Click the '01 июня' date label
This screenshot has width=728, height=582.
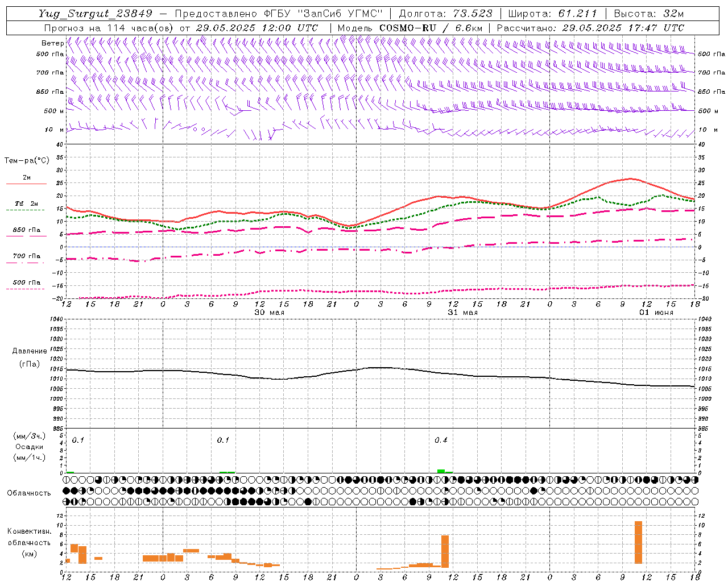tap(656, 313)
